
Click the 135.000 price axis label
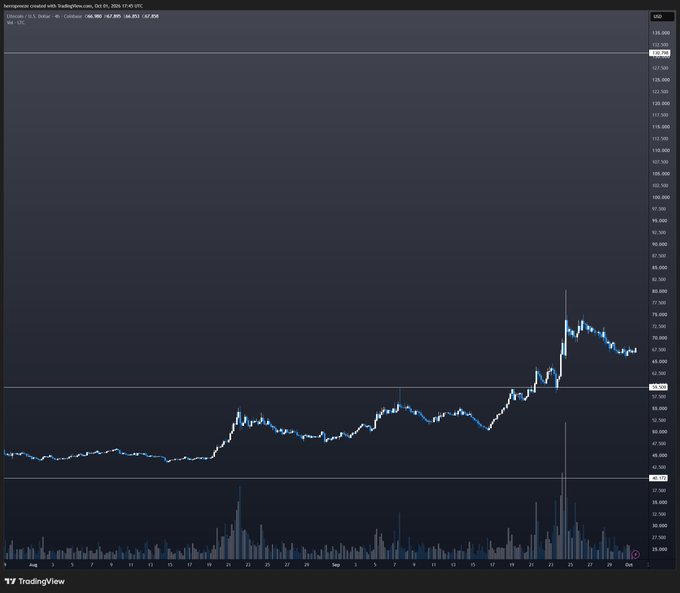pos(660,33)
